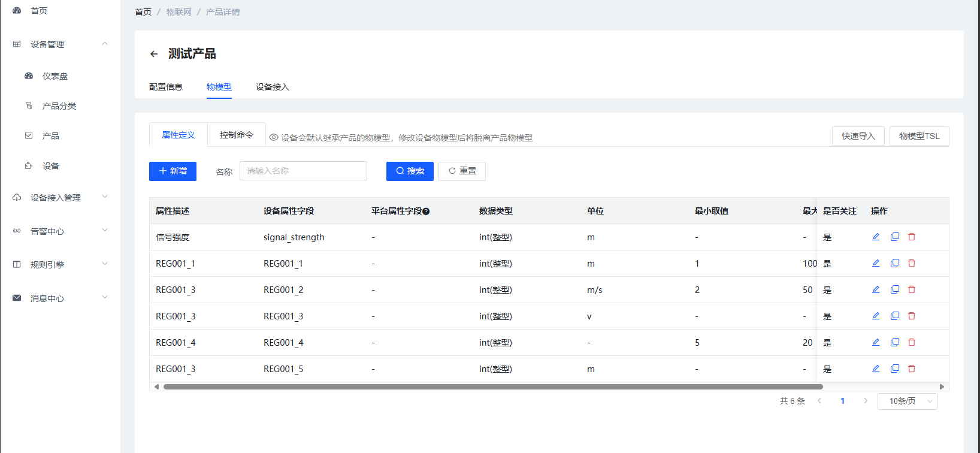Select page 1 in pagination

coord(843,401)
